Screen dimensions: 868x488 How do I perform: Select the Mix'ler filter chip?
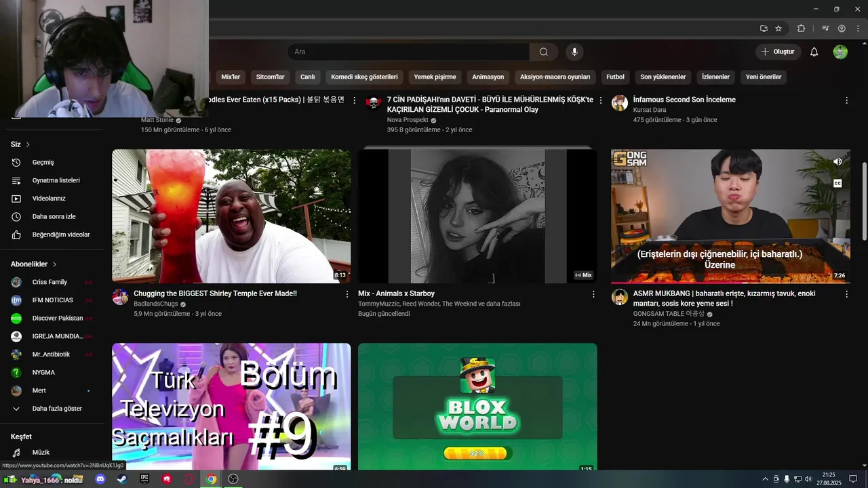point(231,77)
